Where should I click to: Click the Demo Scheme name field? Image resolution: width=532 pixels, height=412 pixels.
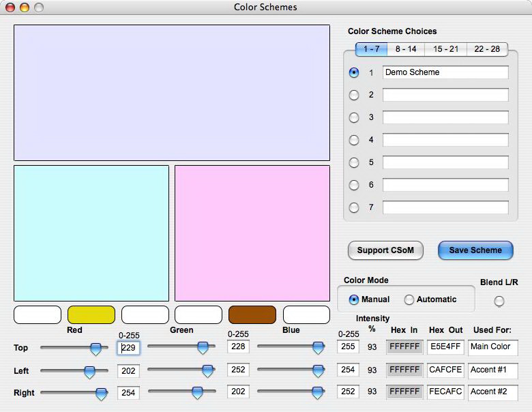445,72
